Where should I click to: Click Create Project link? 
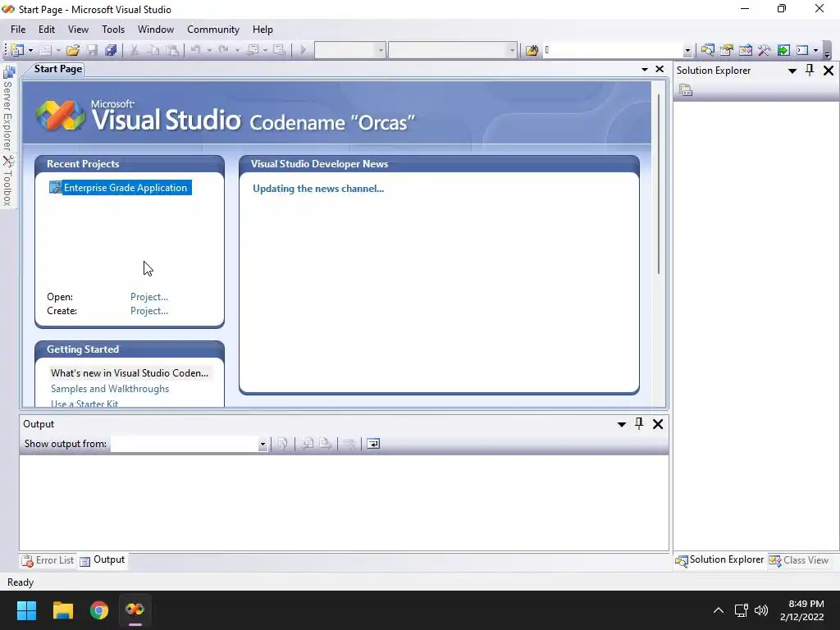tap(149, 311)
